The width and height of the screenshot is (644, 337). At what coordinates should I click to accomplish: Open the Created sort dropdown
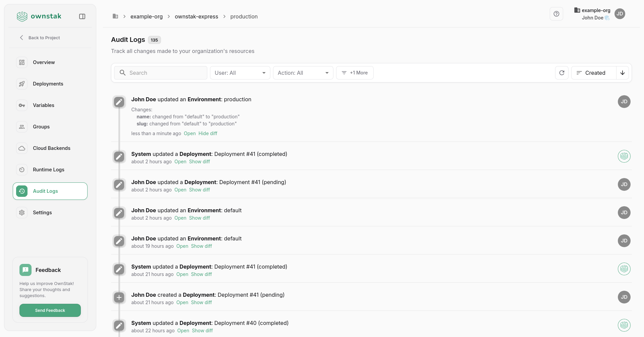coord(594,73)
